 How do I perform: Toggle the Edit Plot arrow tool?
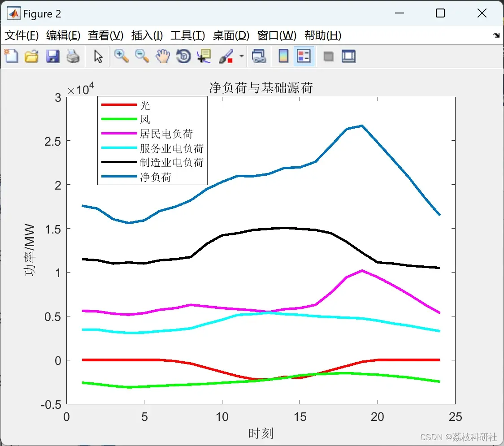click(98, 56)
